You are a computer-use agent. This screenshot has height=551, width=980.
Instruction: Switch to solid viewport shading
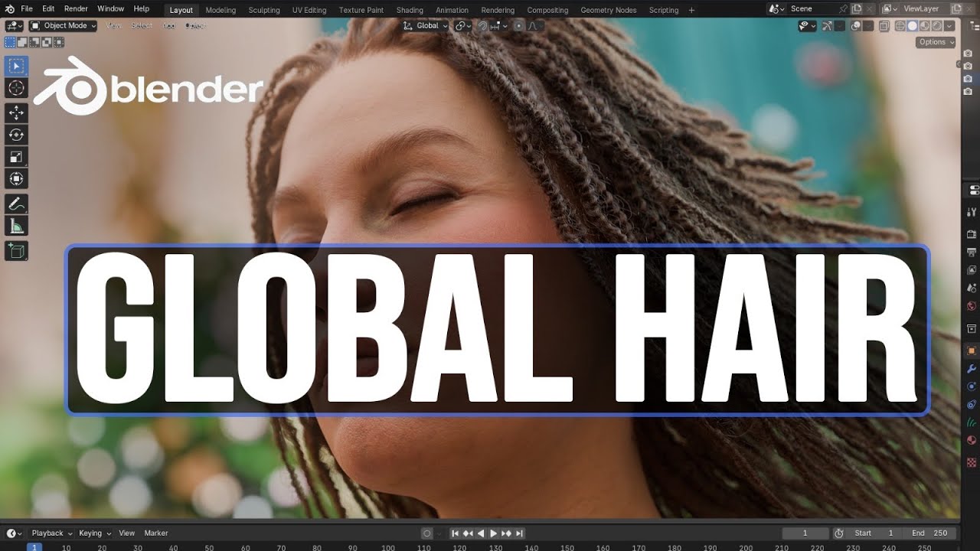(x=913, y=26)
